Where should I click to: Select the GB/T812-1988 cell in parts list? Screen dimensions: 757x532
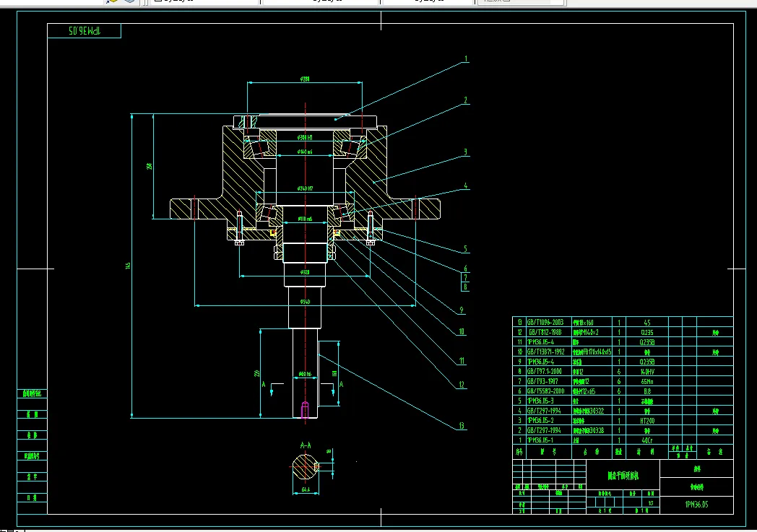click(x=548, y=332)
